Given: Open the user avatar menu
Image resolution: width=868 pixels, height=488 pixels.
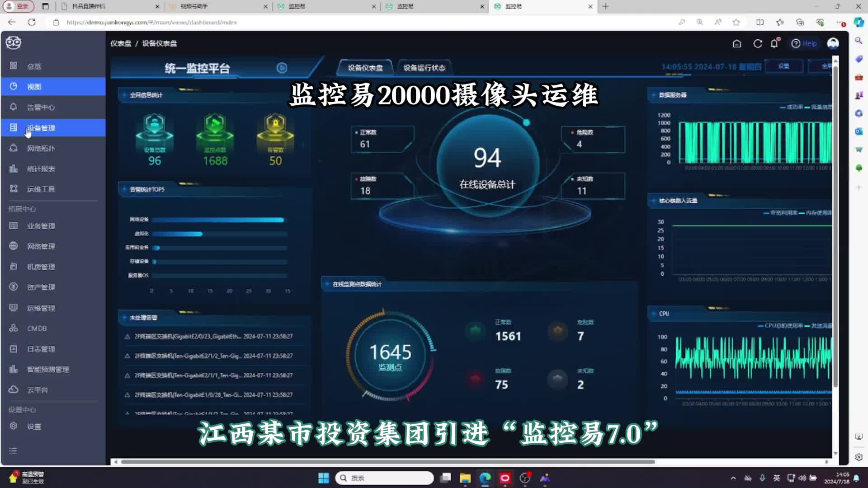Looking at the screenshot, I should point(833,43).
